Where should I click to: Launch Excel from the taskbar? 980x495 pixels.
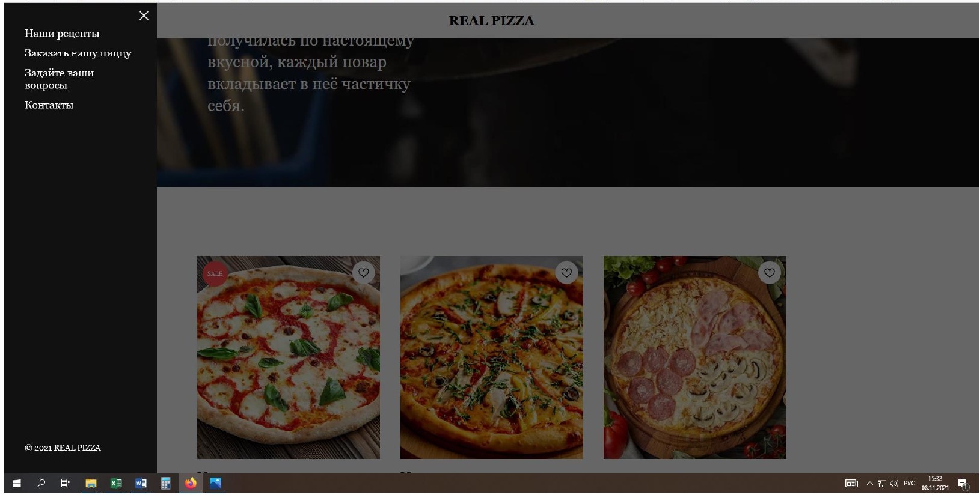click(x=116, y=483)
